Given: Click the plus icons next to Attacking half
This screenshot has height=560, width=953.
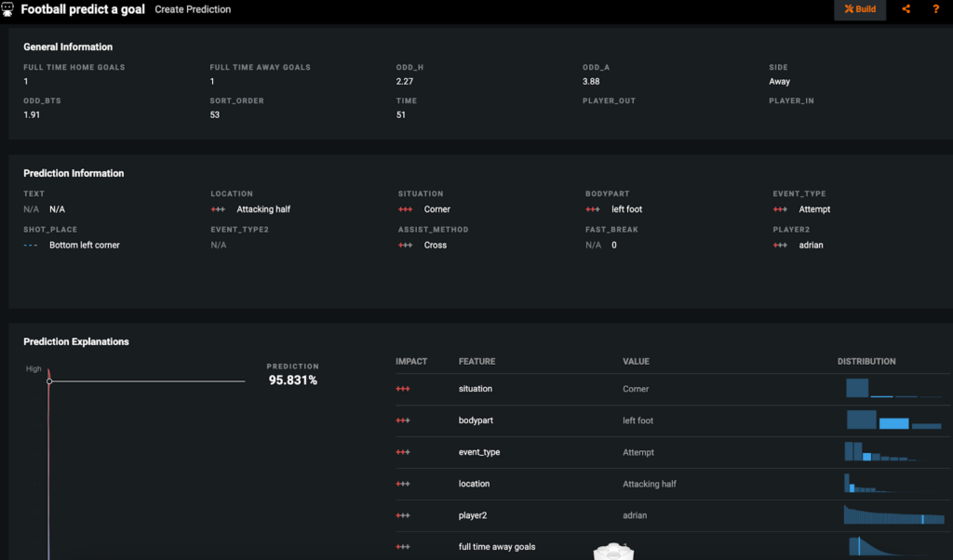Looking at the screenshot, I should coord(218,209).
